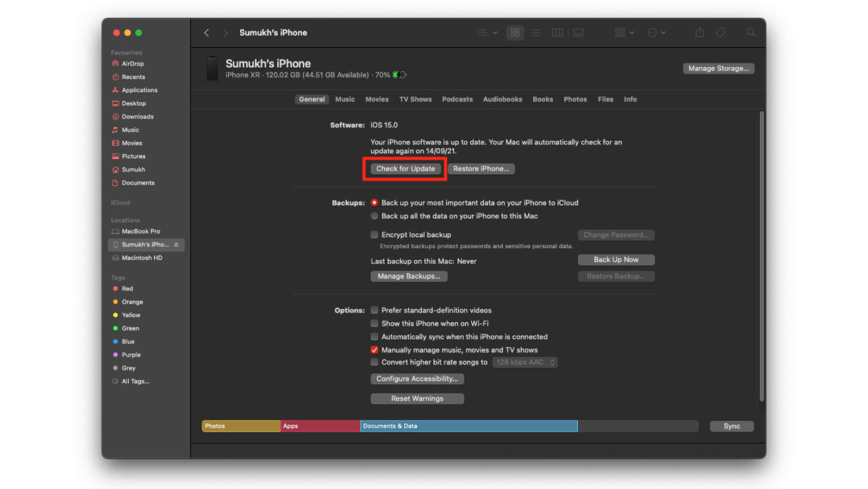Image resolution: width=868 pixels, height=489 pixels.
Task: Select Macintosh HD under Locations
Action: pyautogui.click(x=142, y=258)
